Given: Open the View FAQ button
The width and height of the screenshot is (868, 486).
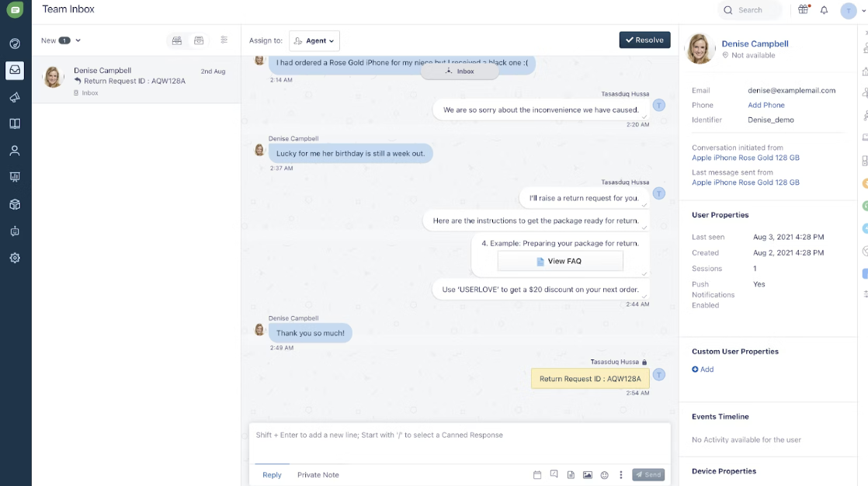Looking at the screenshot, I should 561,262.
